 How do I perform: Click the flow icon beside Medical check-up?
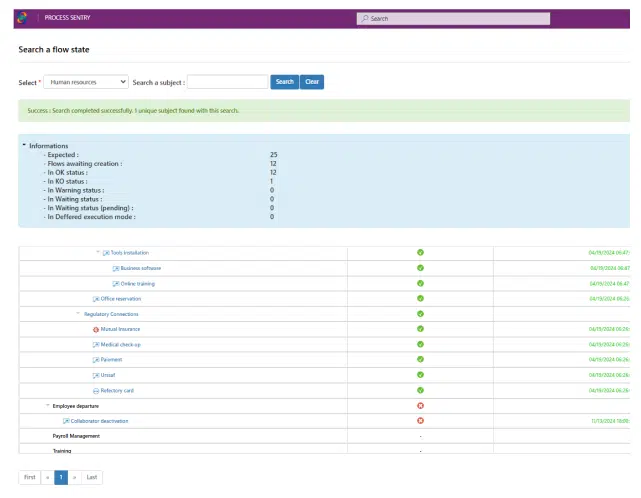click(x=96, y=344)
